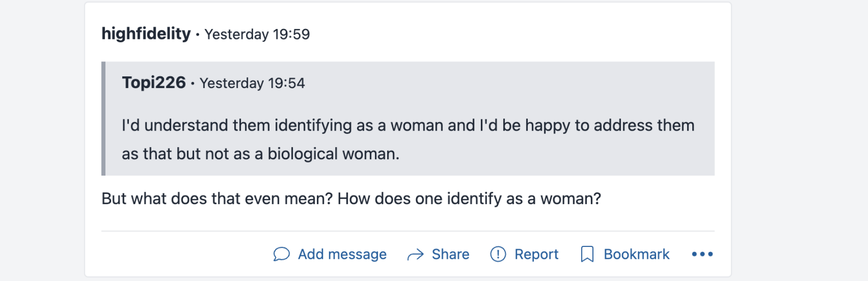Click the Bookmark ribbon icon

pyautogui.click(x=587, y=254)
